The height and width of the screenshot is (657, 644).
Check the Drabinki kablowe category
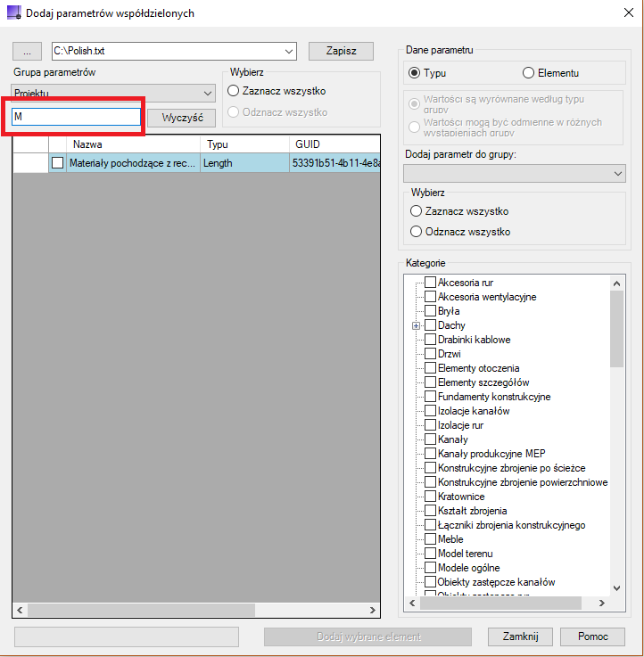pos(430,339)
